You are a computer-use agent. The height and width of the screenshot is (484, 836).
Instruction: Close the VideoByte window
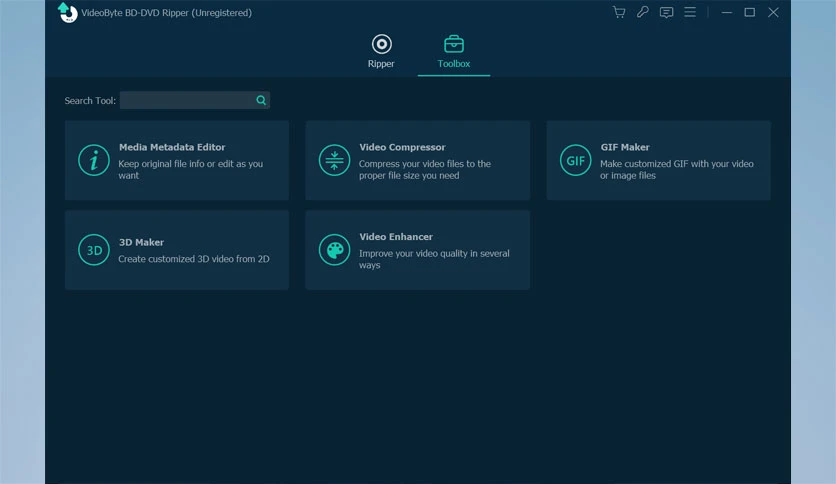point(773,12)
